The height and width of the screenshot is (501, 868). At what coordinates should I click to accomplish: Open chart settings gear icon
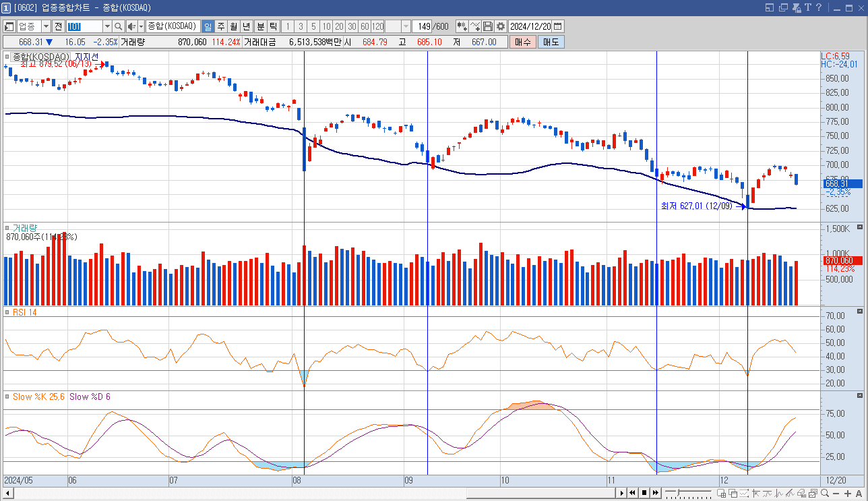click(500, 26)
